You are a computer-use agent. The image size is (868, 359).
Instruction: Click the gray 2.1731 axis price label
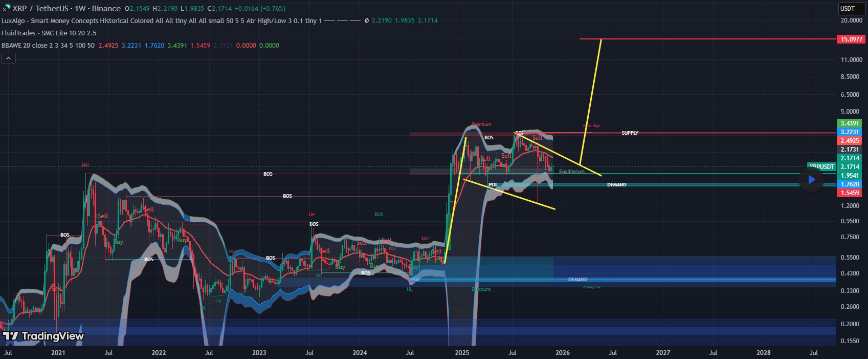click(850, 150)
